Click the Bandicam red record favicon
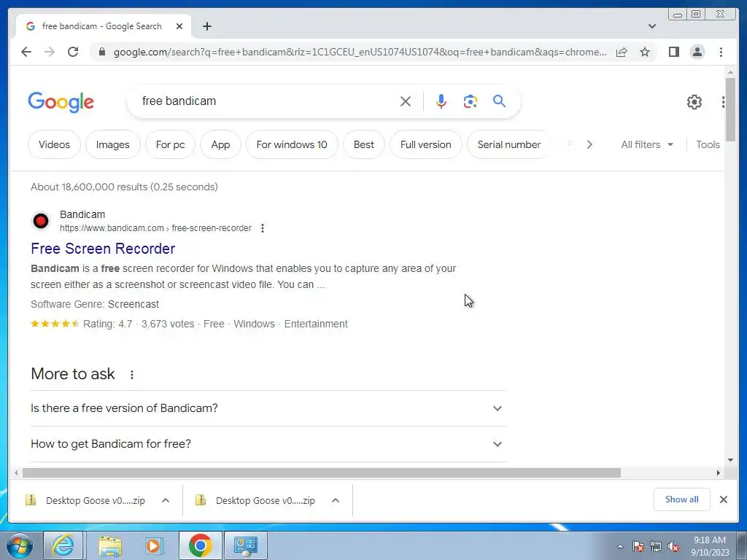 point(41,221)
